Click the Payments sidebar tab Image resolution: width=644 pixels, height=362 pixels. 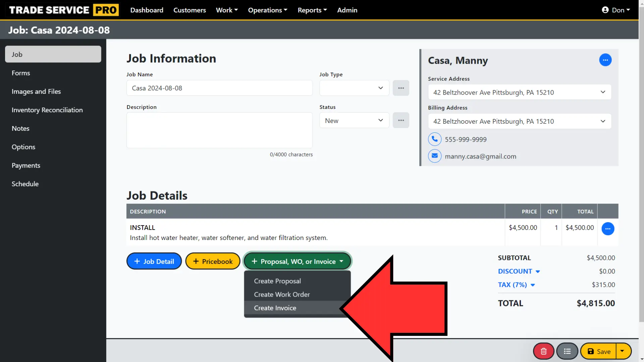click(x=26, y=165)
